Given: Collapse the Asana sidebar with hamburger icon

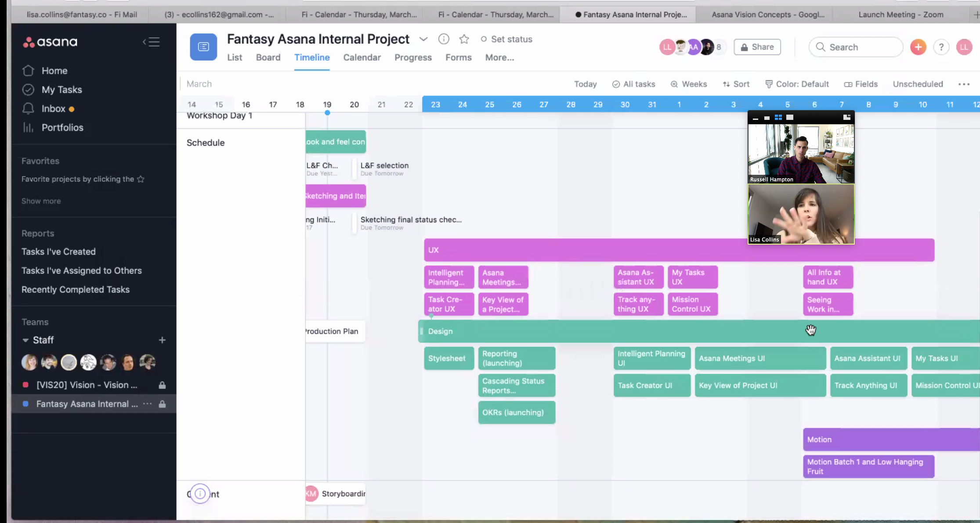Looking at the screenshot, I should click(x=151, y=42).
